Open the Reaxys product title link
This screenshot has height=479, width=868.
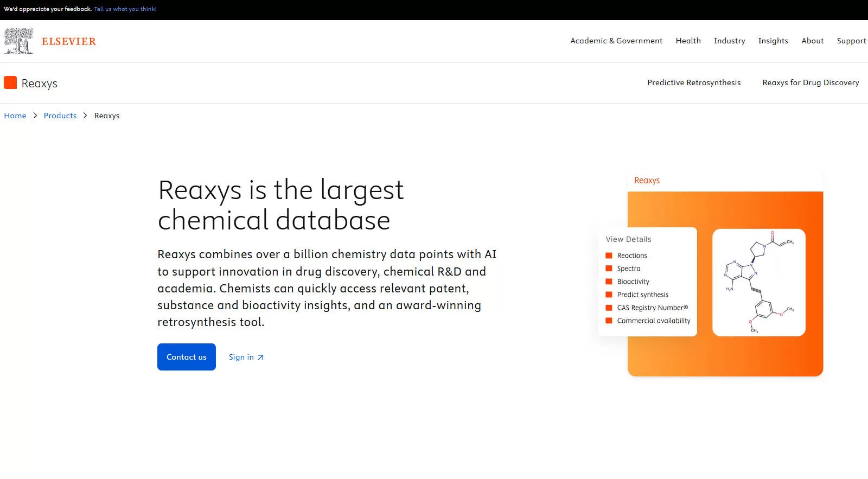click(x=40, y=83)
